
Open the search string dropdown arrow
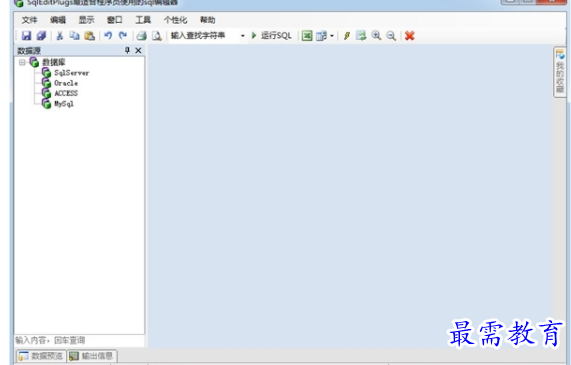[x=243, y=36]
